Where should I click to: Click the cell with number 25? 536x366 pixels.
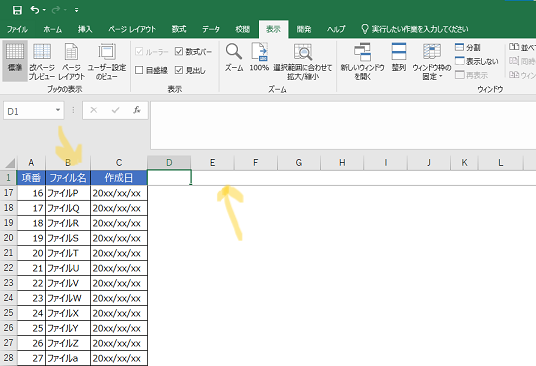point(31,328)
